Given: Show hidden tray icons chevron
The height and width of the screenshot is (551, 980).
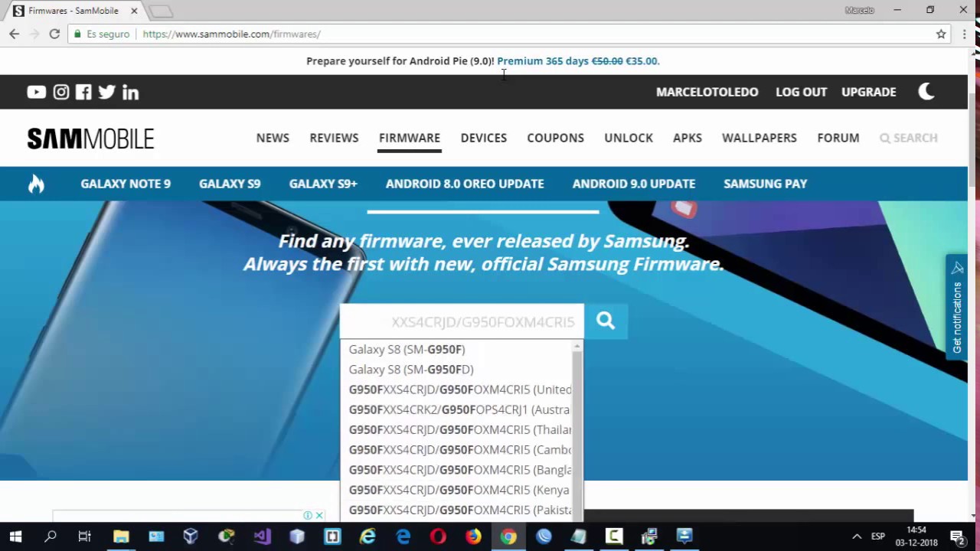Looking at the screenshot, I should coord(857,536).
